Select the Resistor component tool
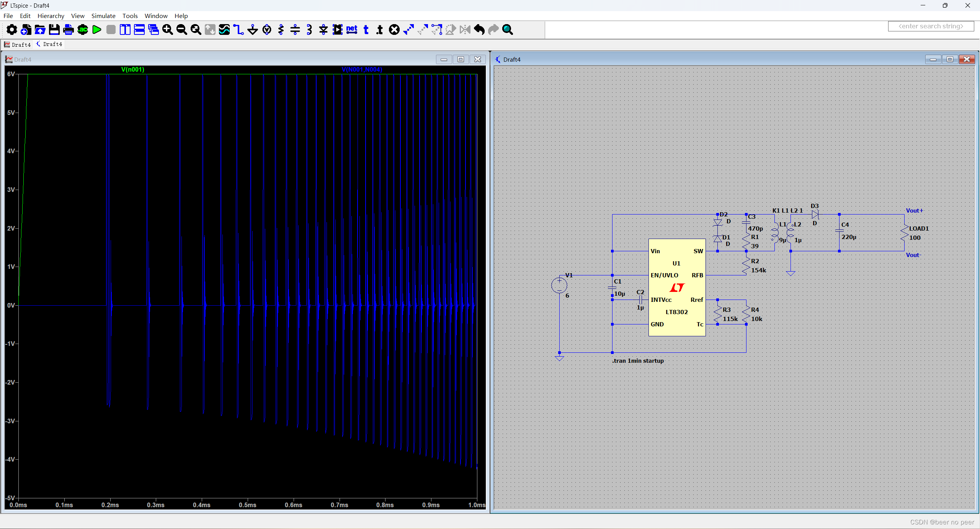 281,29
